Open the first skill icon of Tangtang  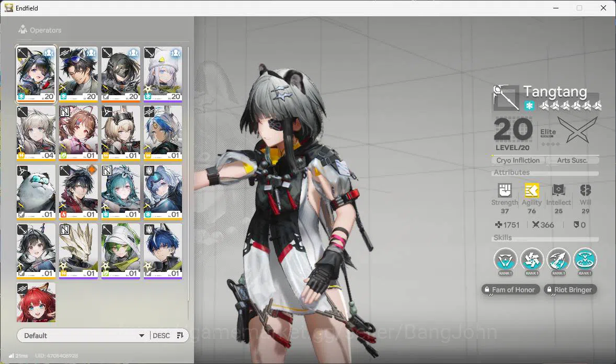click(505, 260)
